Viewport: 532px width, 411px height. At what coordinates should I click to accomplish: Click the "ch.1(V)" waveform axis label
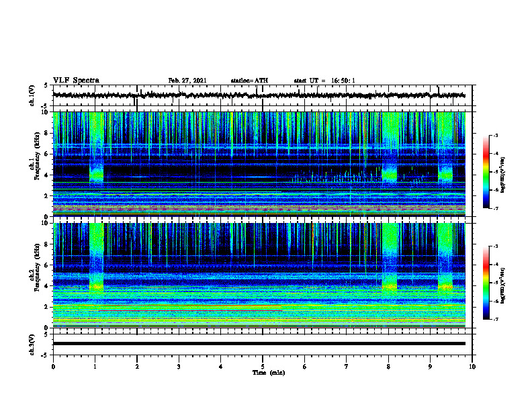32,95
